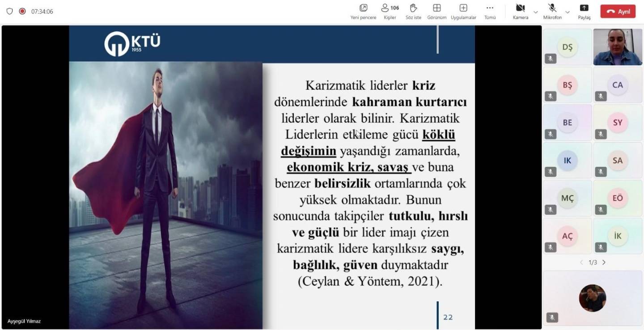The width and height of the screenshot is (644, 330).
Task: Open the Görünüm view options
Action: [437, 12]
